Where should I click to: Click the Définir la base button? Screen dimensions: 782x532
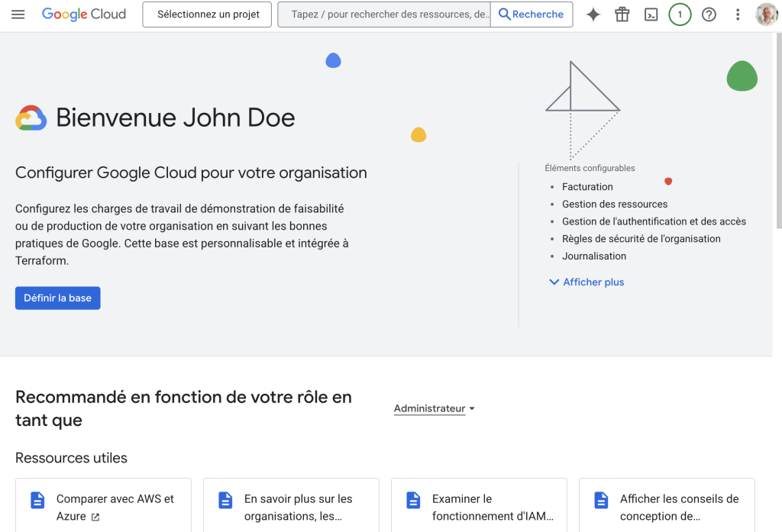tap(58, 298)
